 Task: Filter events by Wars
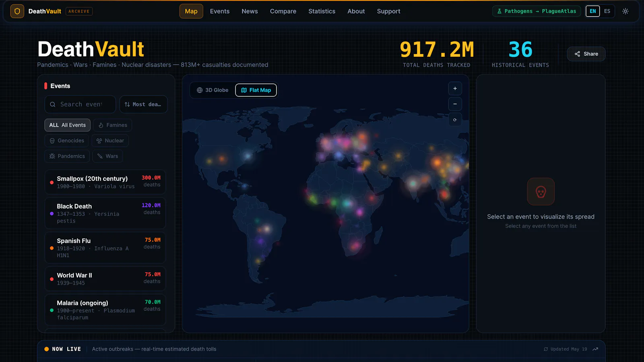coord(107,156)
